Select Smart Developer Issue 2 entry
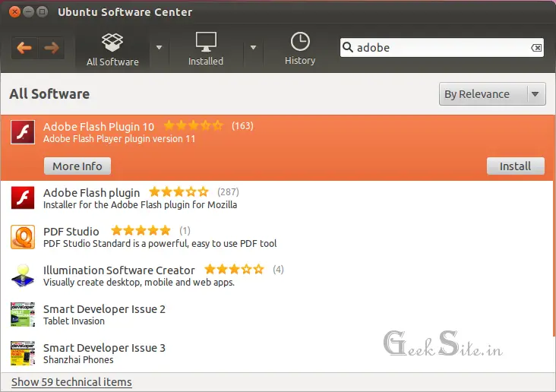This screenshot has width=556, height=392. point(278,315)
